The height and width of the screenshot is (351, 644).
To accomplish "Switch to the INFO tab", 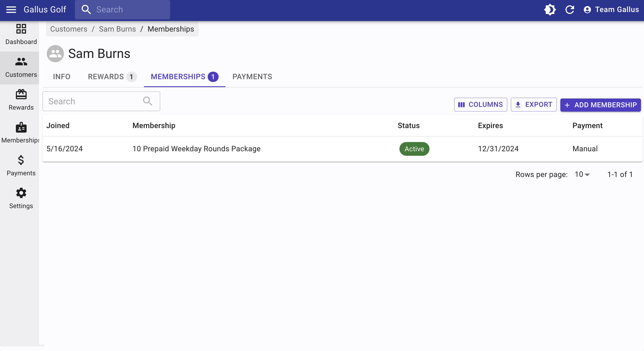I will 62,77.
